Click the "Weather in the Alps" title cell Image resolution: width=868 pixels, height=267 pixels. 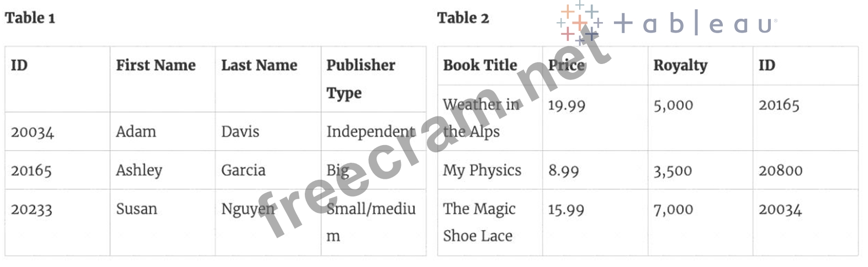point(480,118)
